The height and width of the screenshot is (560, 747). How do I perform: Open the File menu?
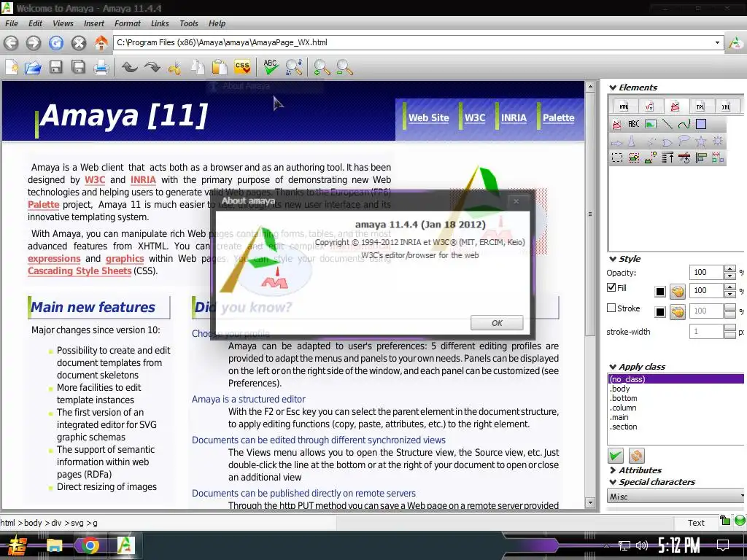[x=12, y=23]
